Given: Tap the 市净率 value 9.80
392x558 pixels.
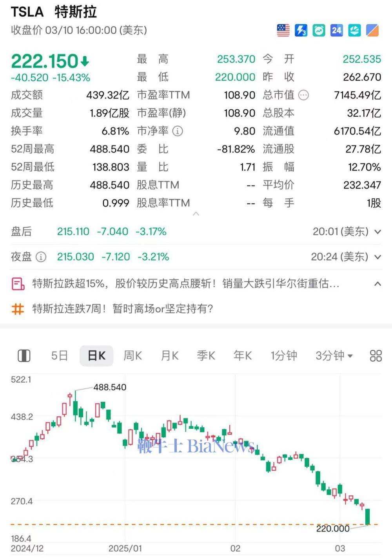Looking at the screenshot, I should [x=245, y=131].
